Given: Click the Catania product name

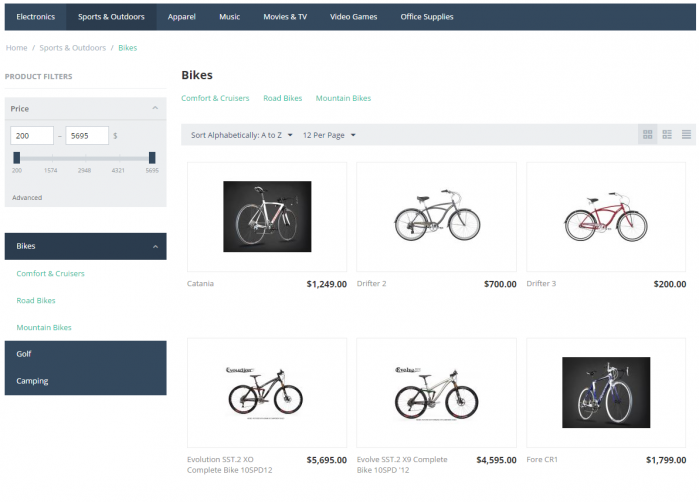Looking at the screenshot, I should 200,284.
